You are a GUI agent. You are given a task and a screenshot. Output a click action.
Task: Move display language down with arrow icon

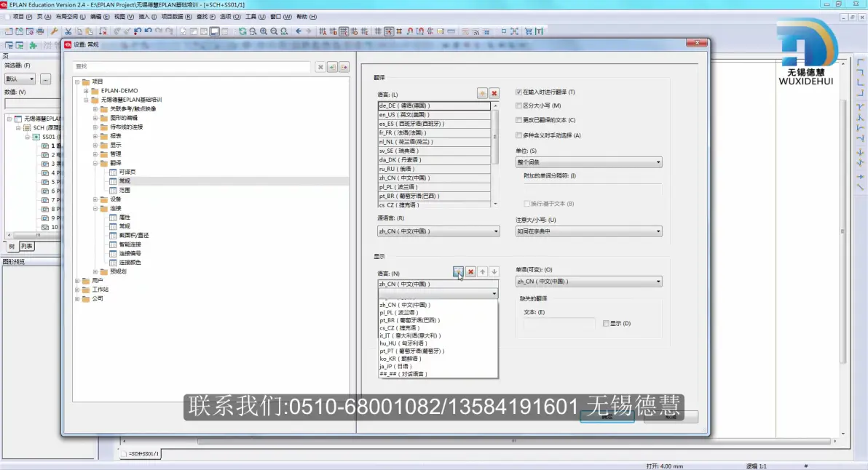click(494, 271)
